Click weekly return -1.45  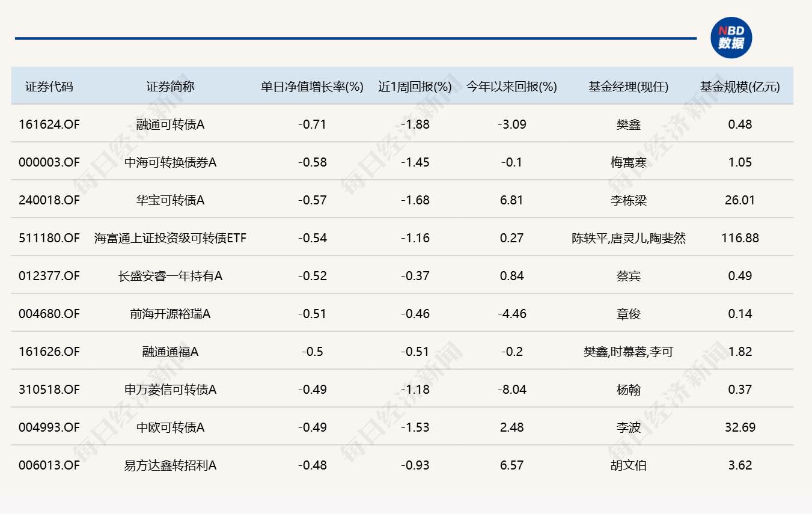click(x=415, y=162)
